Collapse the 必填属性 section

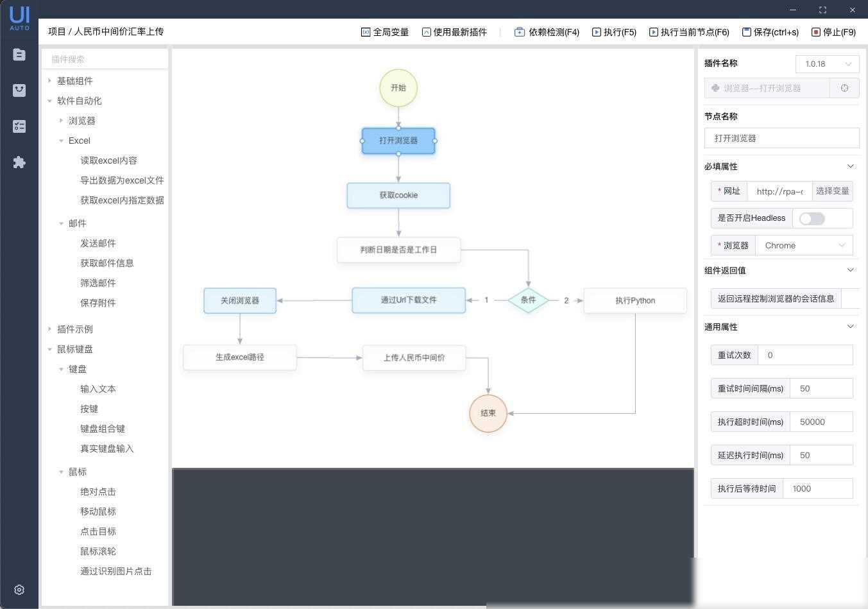coord(851,166)
